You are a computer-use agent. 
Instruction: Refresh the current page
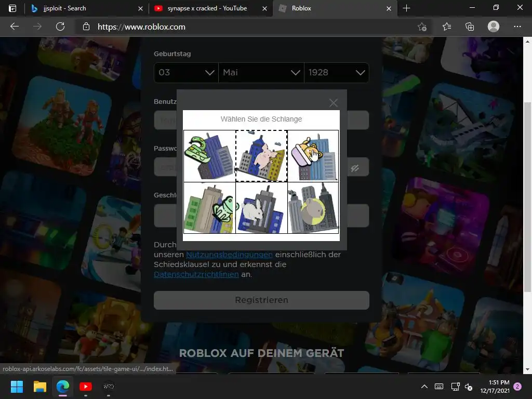60,26
